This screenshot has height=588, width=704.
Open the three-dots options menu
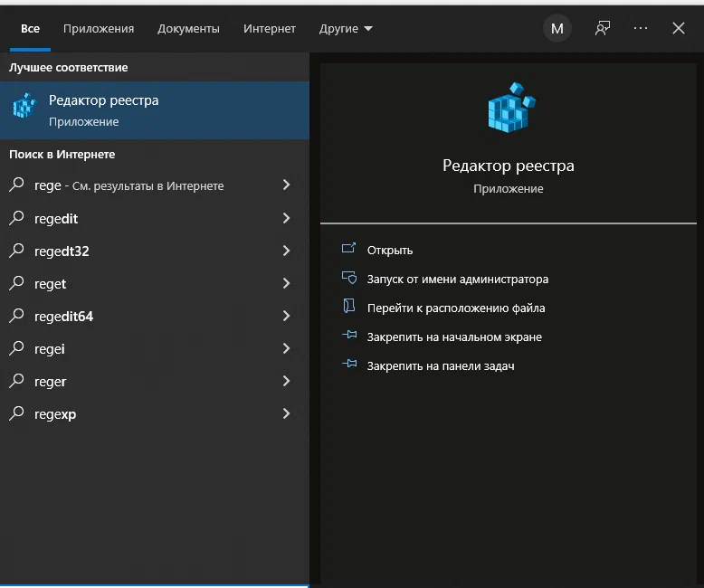(x=641, y=28)
